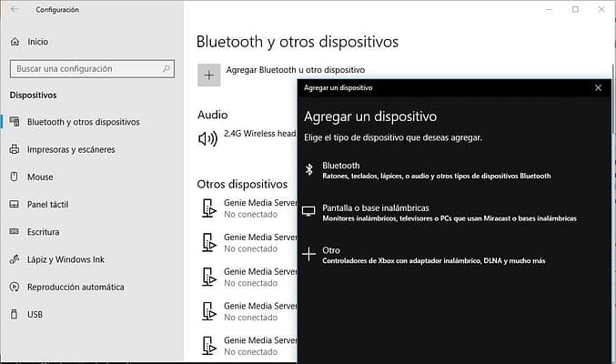
Task: Click 'Monitores inalámbricos, televisores' description text
Action: pos(449,218)
